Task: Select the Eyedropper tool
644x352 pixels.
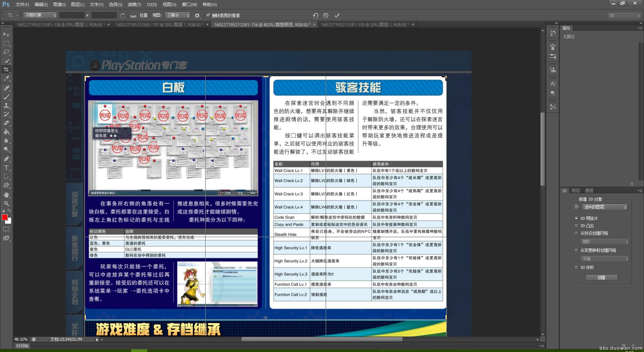Action: click(x=6, y=79)
